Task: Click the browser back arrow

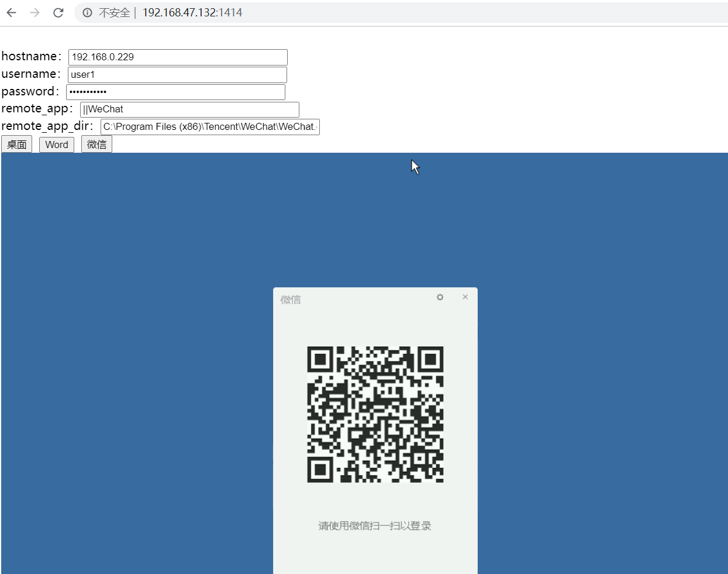Action: pyautogui.click(x=11, y=12)
